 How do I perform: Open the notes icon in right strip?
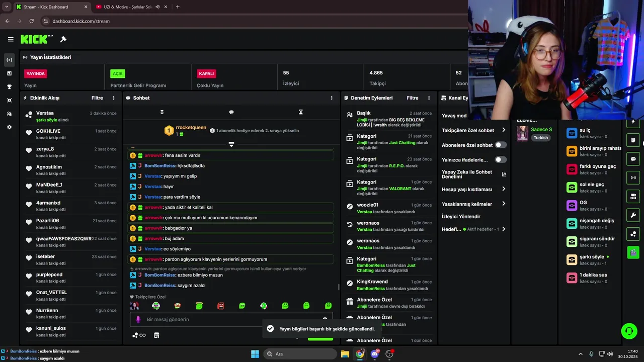point(633,140)
